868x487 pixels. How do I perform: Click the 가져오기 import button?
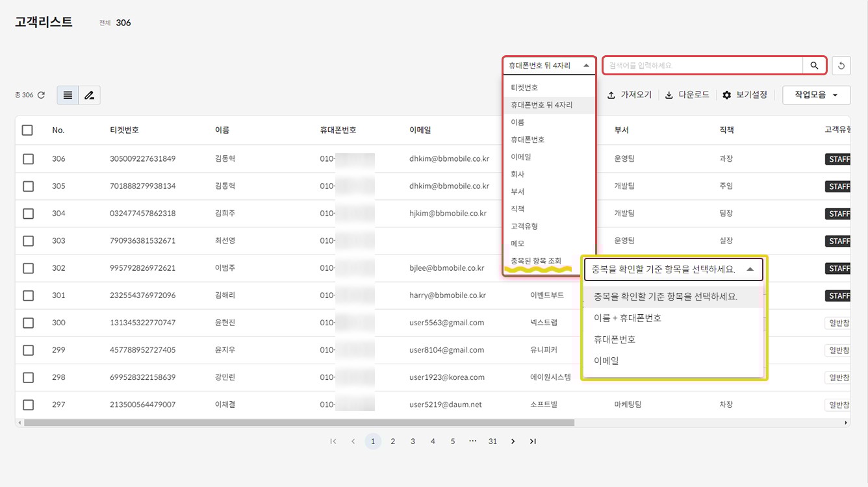click(629, 95)
